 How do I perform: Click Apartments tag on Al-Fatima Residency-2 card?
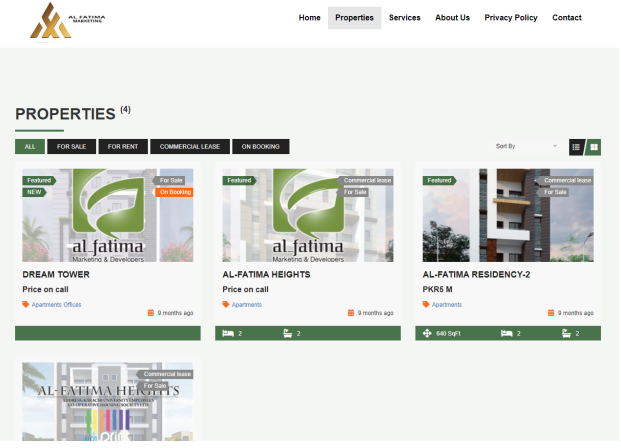[447, 305]
